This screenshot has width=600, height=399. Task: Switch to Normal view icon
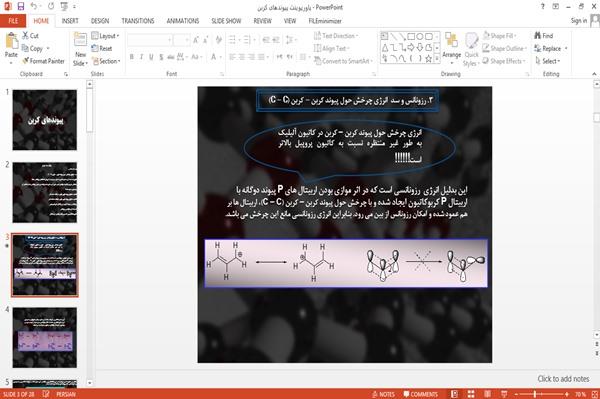pos(454,394)
